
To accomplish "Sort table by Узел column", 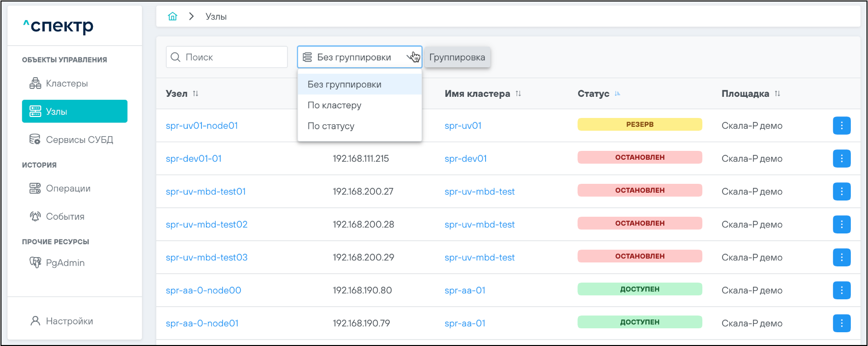I will pos(196,93).
